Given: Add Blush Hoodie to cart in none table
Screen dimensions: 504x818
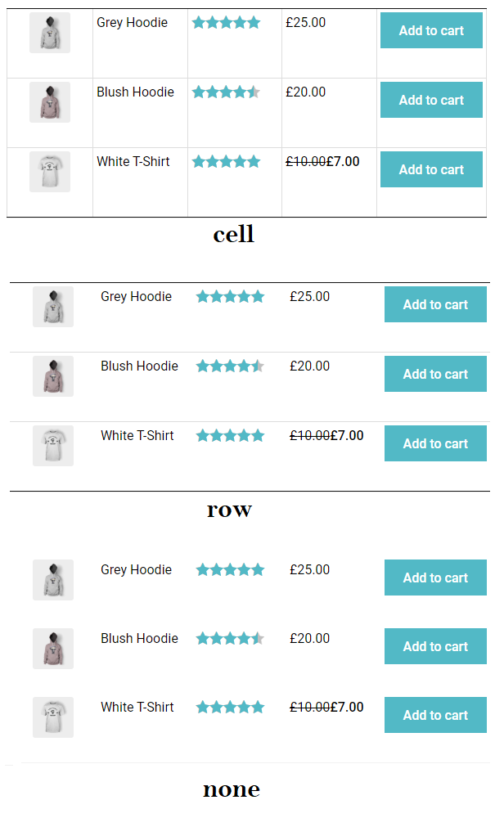Looking at the screenshot, I should coord(435,646).
